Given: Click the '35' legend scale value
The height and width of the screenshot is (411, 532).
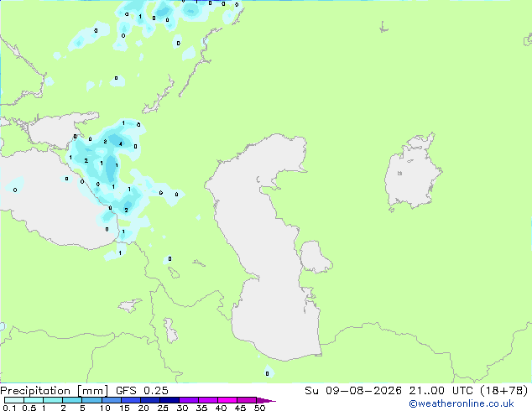Looking at the screenshot, I should (x=201, y=408).
